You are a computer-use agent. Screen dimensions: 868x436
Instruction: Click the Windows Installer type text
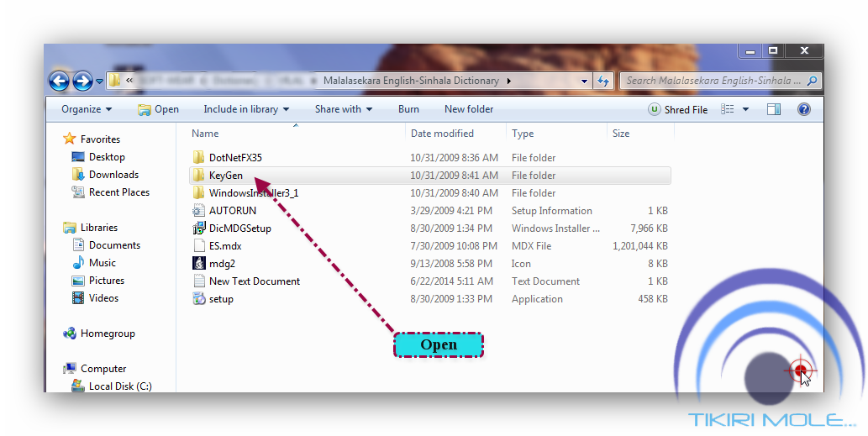tap(555, 228)
